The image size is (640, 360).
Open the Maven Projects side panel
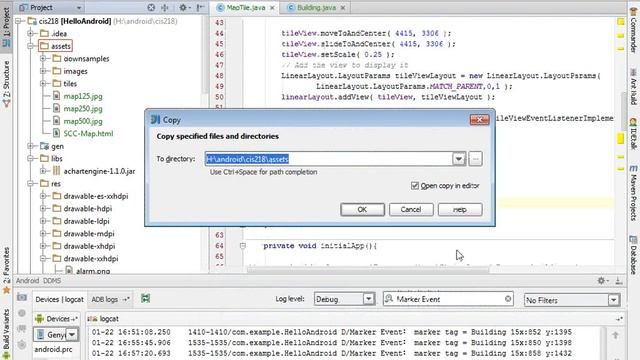click(x=633, y=193)
